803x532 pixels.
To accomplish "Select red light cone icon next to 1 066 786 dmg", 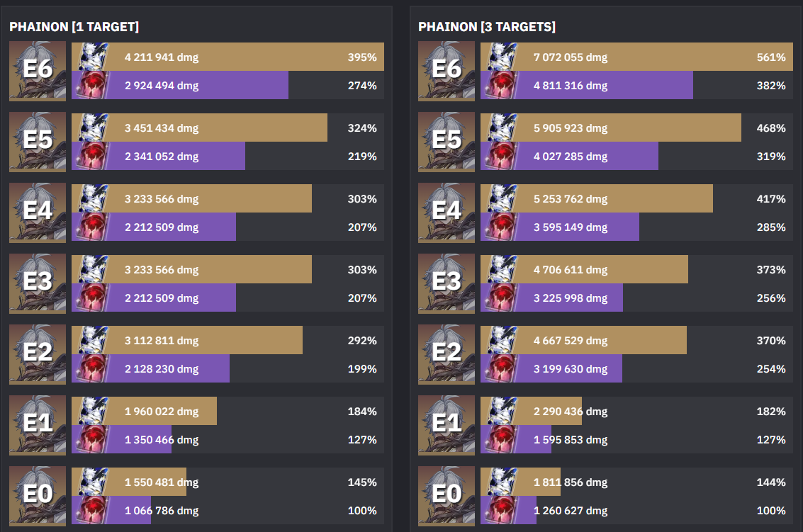I will click(x=91, y=510).
